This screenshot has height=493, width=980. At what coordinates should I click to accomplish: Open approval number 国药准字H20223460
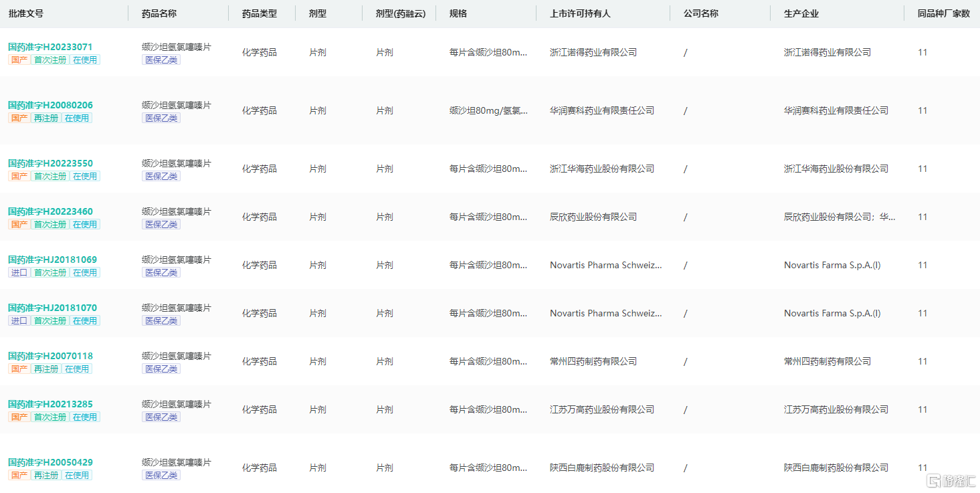click(50, 211)
